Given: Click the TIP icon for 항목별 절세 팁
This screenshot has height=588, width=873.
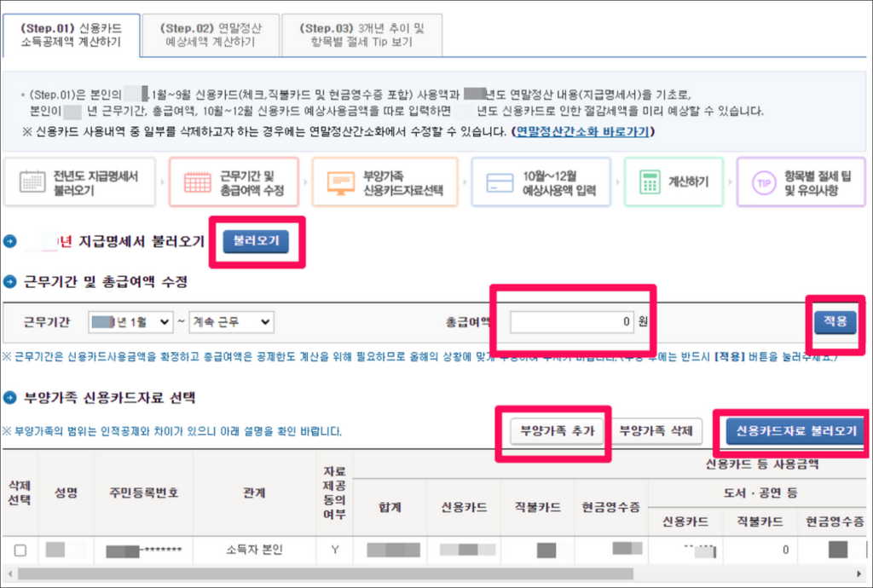Looking at the screenshot, I should coord(764,183).
